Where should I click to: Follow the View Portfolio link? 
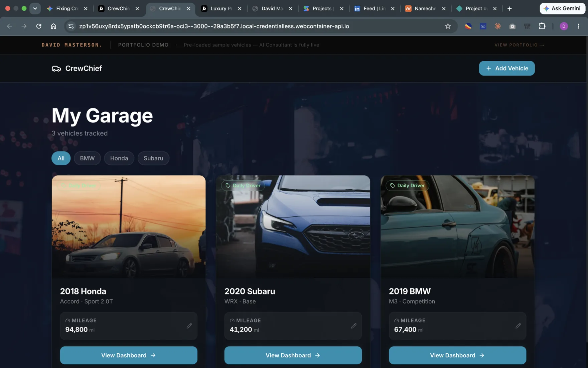pos(520,45)
